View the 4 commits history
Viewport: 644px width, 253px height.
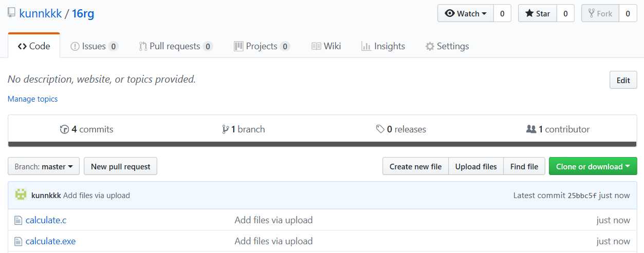tap(87, 129)
